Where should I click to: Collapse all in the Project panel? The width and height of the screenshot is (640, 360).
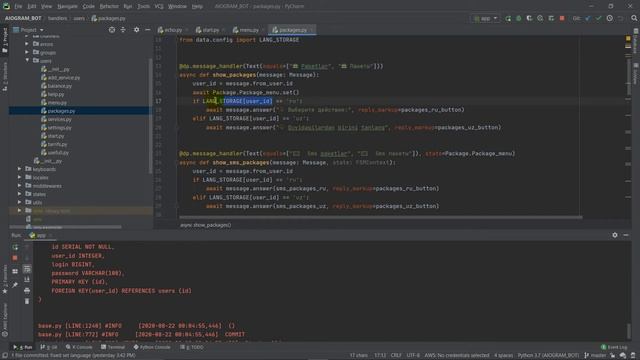(x=123, y=30)
